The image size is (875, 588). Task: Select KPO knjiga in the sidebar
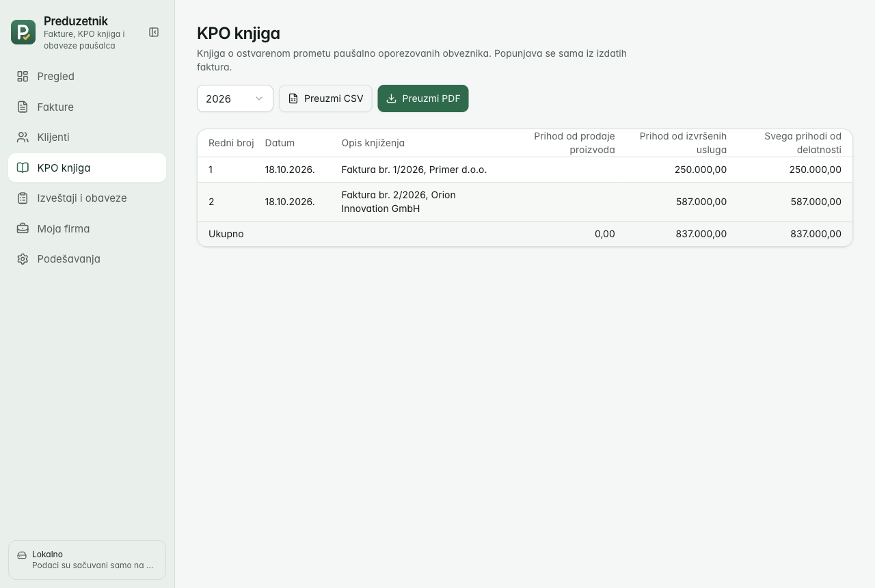(87, 168)
